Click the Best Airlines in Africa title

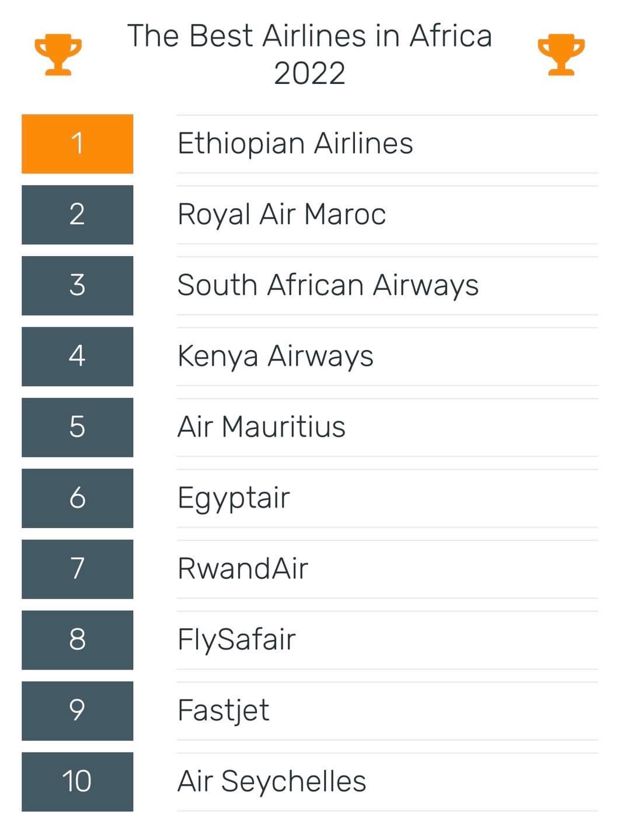(309, 54)
